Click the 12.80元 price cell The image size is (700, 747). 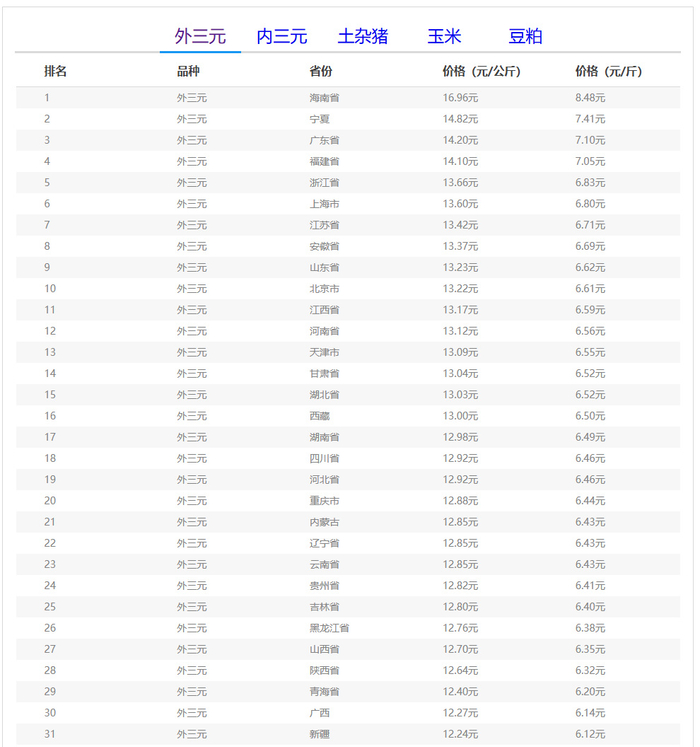click(460, 607)
